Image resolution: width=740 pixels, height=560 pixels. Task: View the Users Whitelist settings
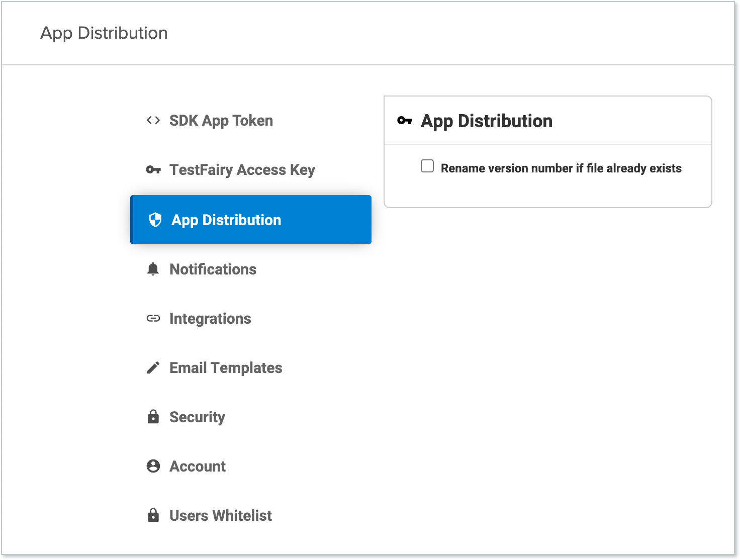(x=220, y=515)
